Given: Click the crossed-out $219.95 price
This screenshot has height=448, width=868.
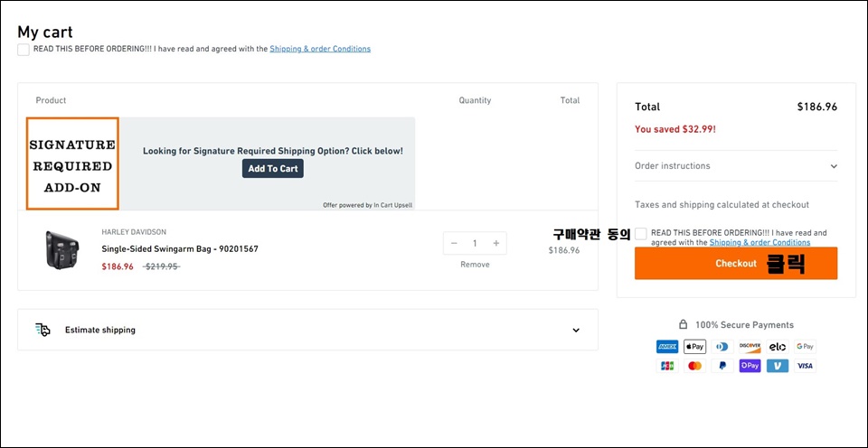Looking at the screenshot, I should pos(161,266).
